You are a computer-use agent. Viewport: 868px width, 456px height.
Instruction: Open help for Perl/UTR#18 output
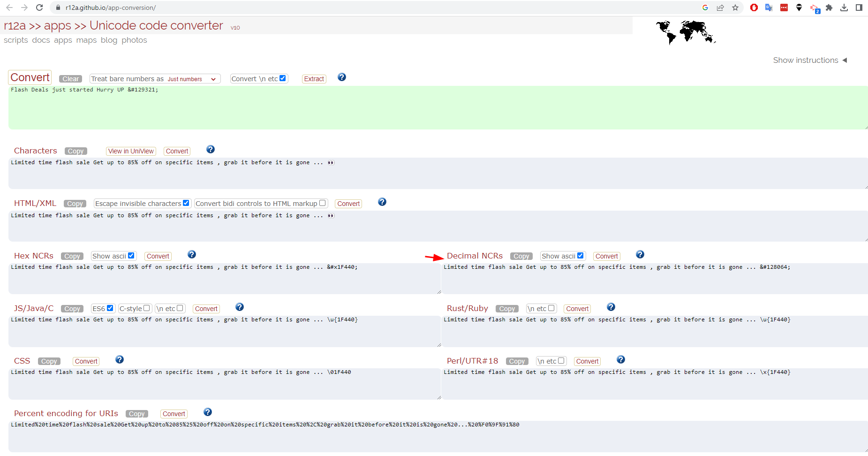(620, 359)
